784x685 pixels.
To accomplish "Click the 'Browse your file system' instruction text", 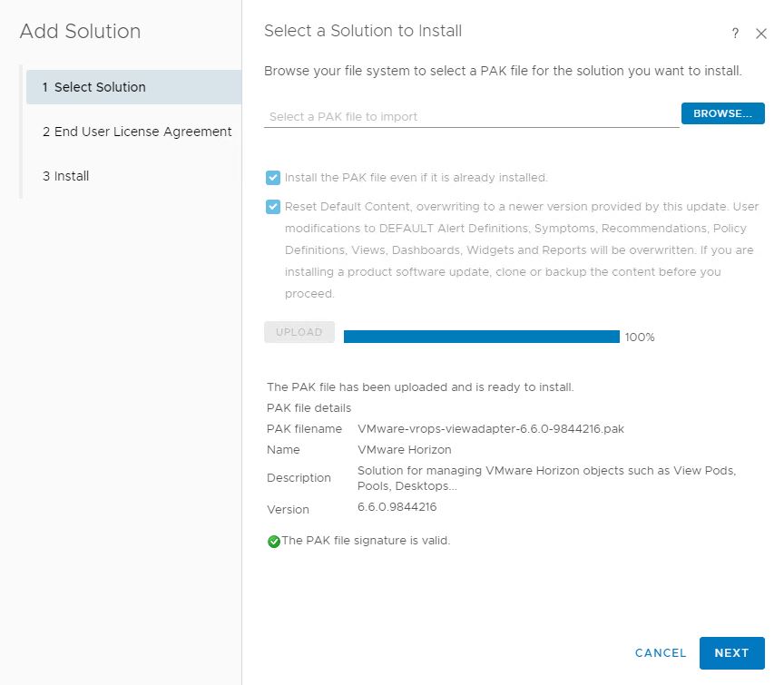I will (x=503, y=71).
